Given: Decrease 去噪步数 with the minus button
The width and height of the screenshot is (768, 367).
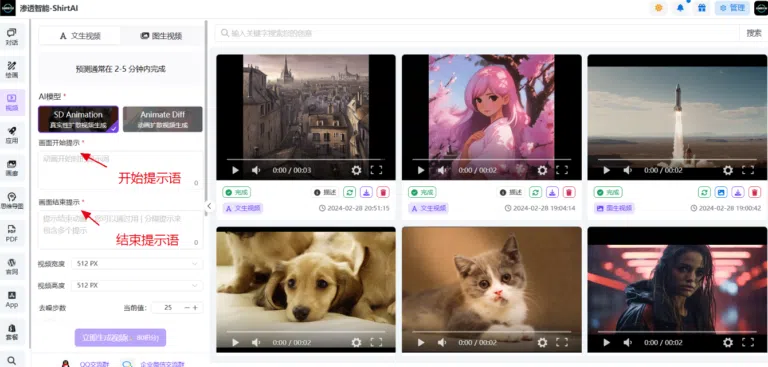Looking at the screenshot, I should (187, 308).
